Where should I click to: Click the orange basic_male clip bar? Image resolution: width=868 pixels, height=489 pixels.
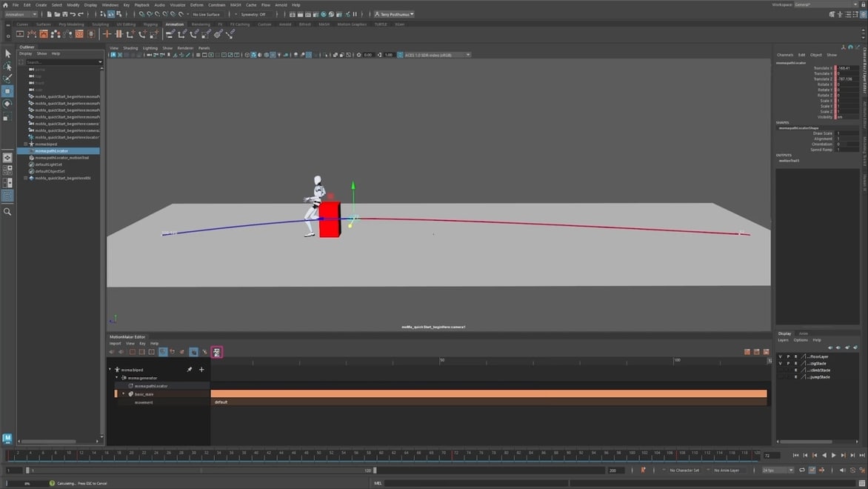tap(489, 393)
